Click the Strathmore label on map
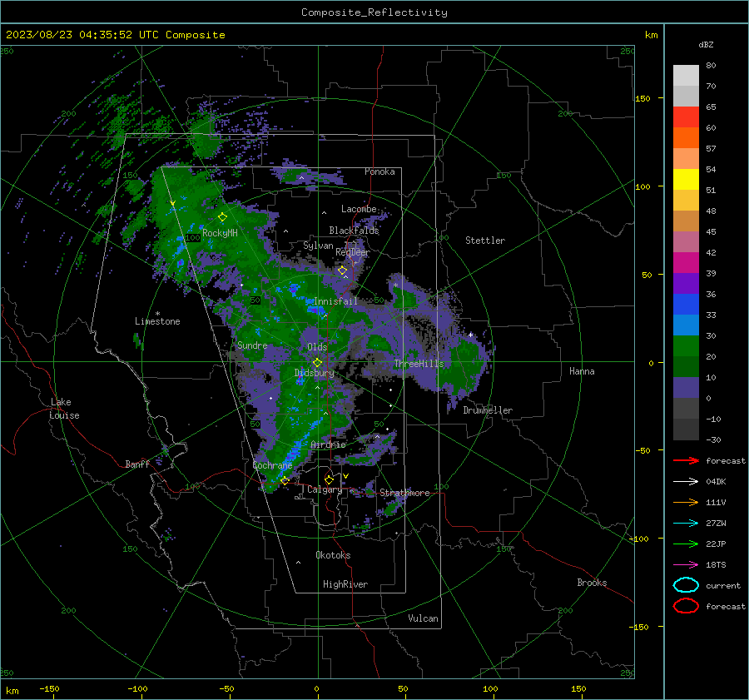The height and width of the screenshot is (700, 749). [404, 493]
